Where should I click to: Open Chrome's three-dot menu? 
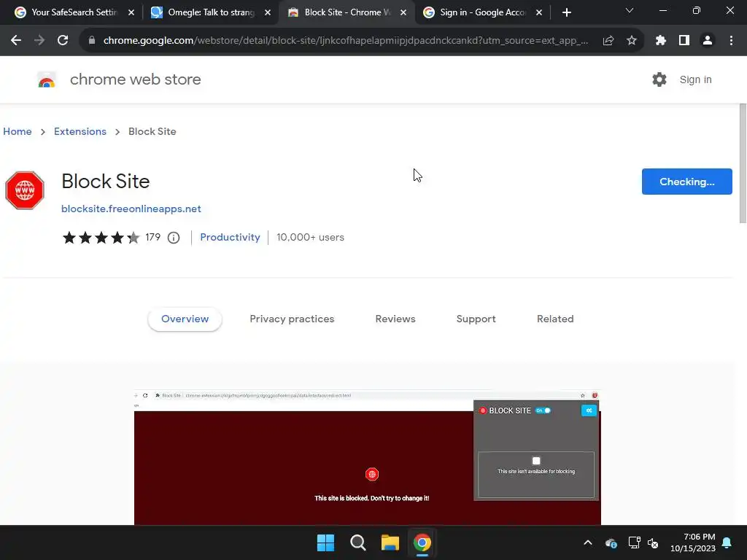731,41
